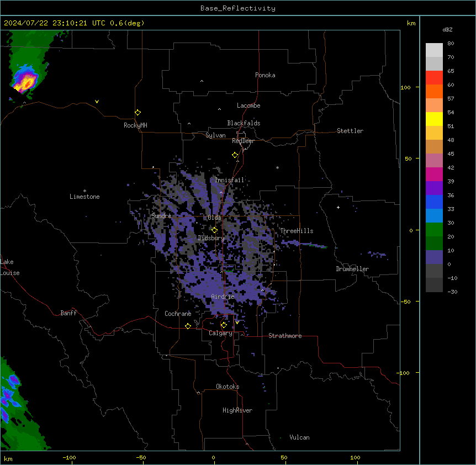The image size is (476, 465).
Task: Pick the dark green 10-20 dBZ swatch
Action: point(434,244)
